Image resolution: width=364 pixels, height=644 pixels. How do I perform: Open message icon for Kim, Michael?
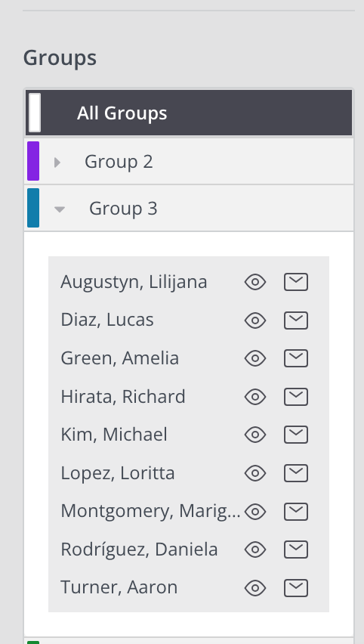tap(296, 435)
